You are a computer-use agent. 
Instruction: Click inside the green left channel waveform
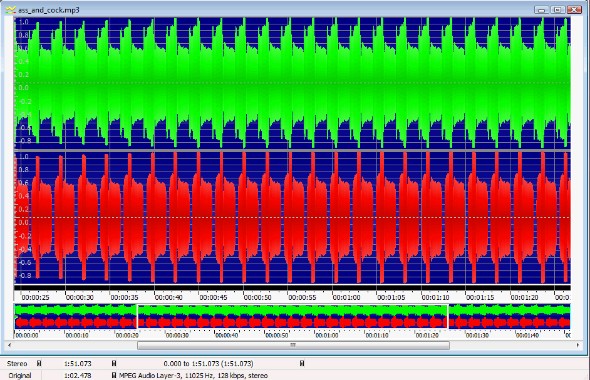[x=292, y=83]
